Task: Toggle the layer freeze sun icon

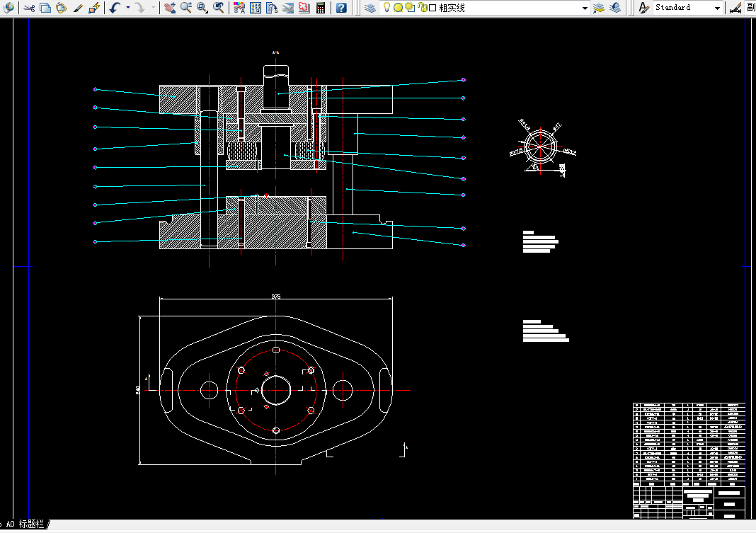Action: coord(399,8)
